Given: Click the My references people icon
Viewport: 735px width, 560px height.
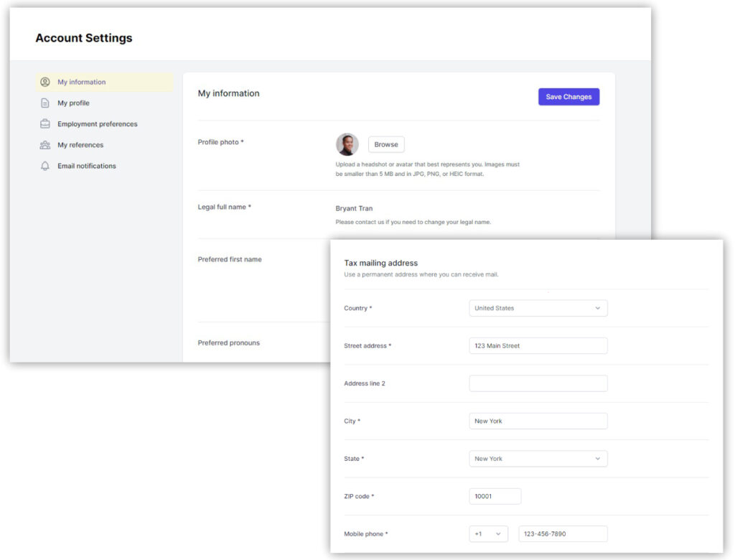Looking at the screenshot, I should point(45,145).
